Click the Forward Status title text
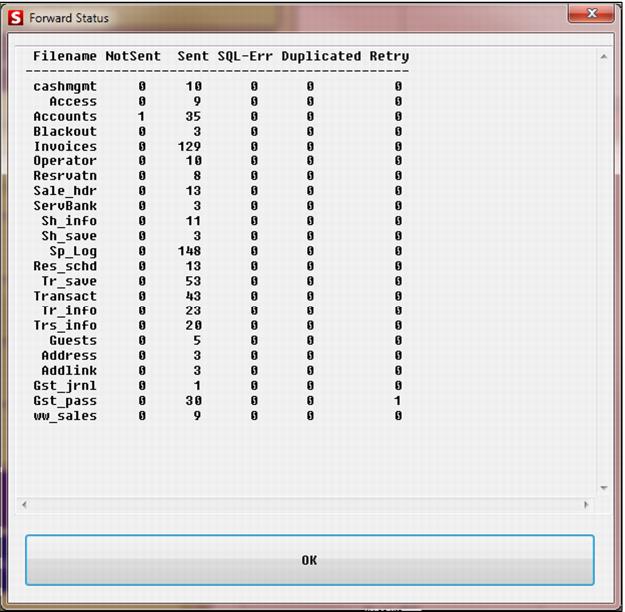The width and height of the screenshot is (625, 612). [69, 18]
